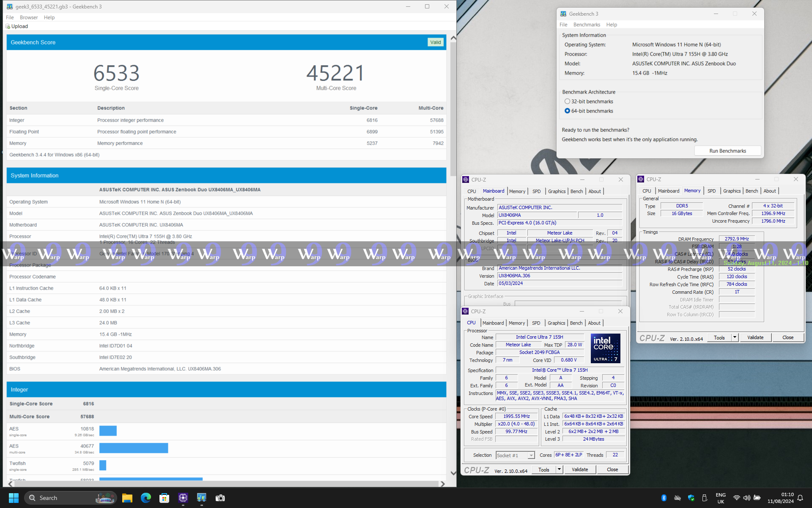Click Close in the CPU-Z CPU window

pos(612,469)
